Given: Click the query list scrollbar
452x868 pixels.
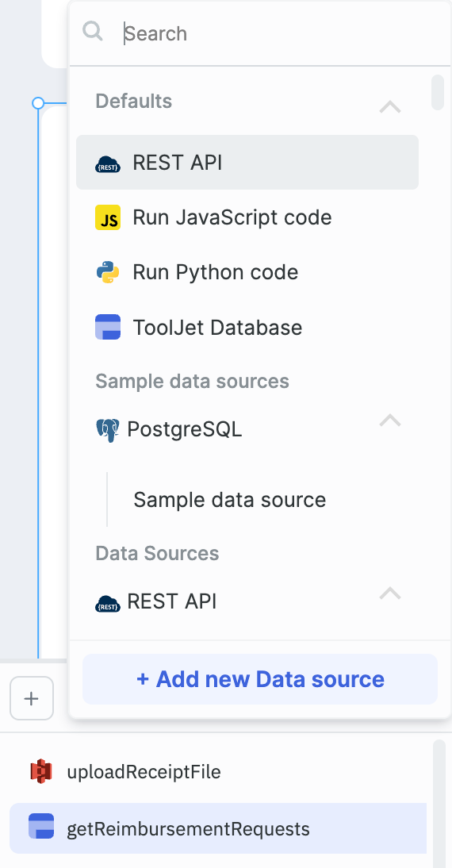Looking at the screenshot, I should [x=439, y=803].
